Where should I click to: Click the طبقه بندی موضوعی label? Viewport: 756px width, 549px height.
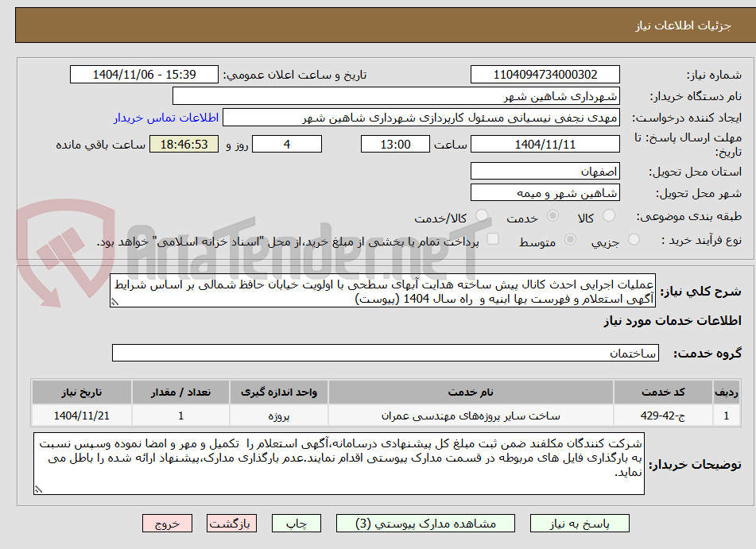(x=689, y=216)
